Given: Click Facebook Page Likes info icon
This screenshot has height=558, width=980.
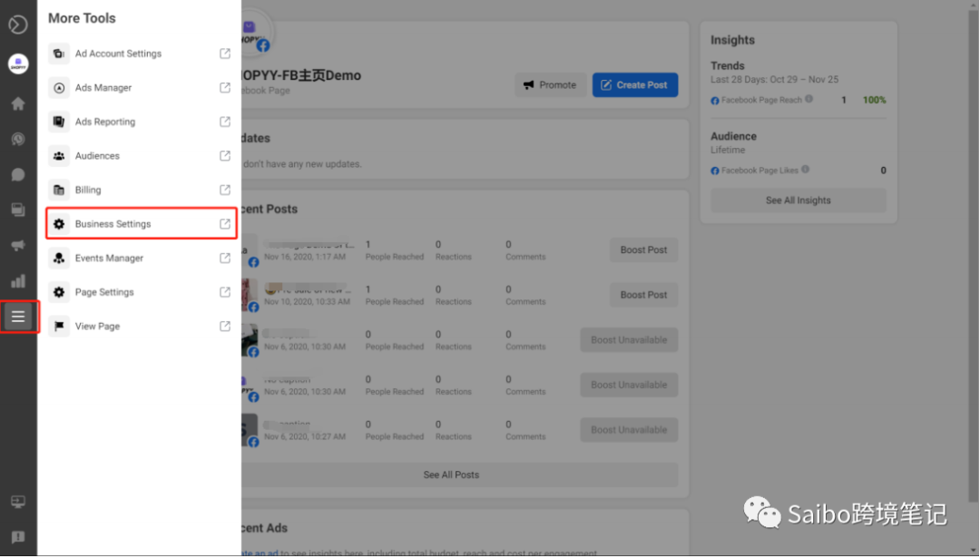Looking at the screenshot, I should click(x=806, y=170).
